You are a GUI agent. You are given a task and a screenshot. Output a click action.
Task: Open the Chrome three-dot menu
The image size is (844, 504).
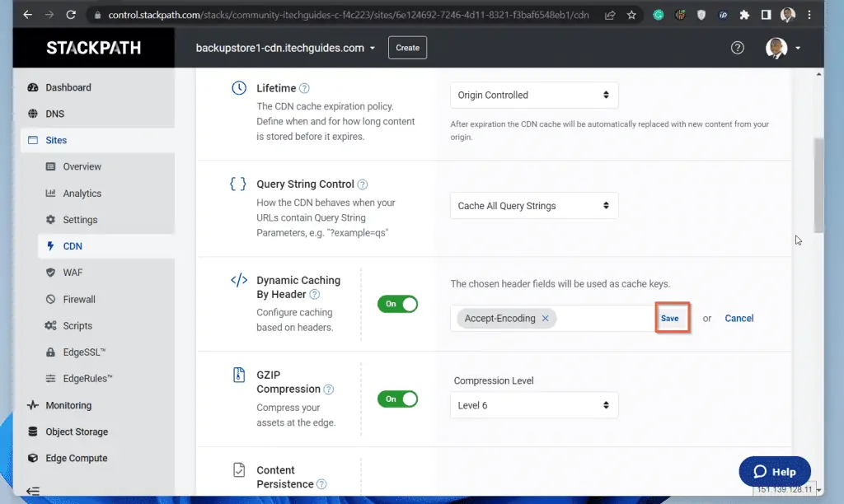pyautogui.click(x=809, y=15)
